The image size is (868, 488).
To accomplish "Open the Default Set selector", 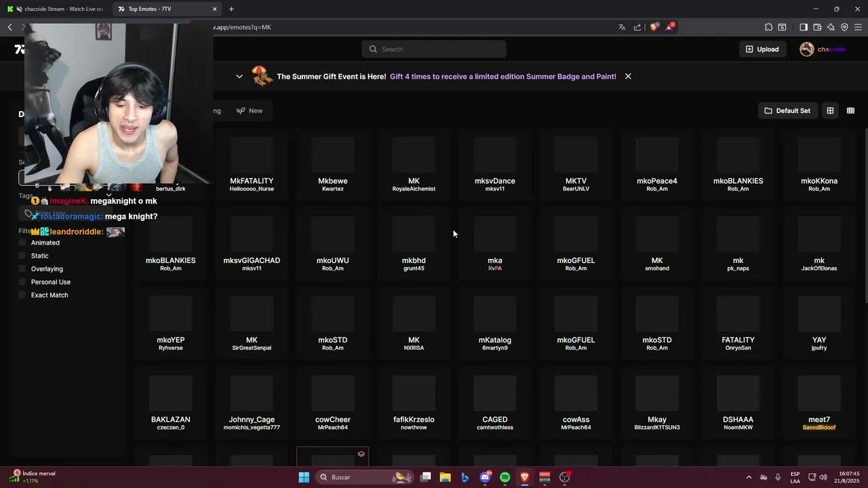I will [787, 110].
